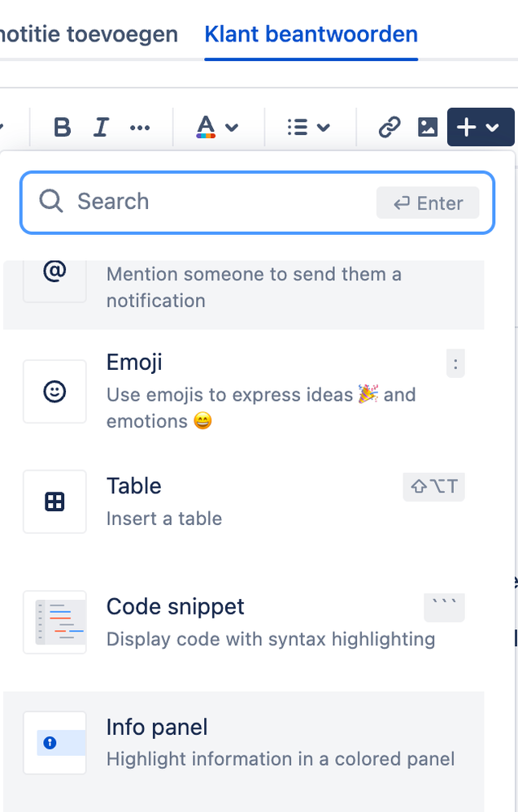Click the add image icon
The height and width of the screenshot is (812, 518).
coord(428,128)
